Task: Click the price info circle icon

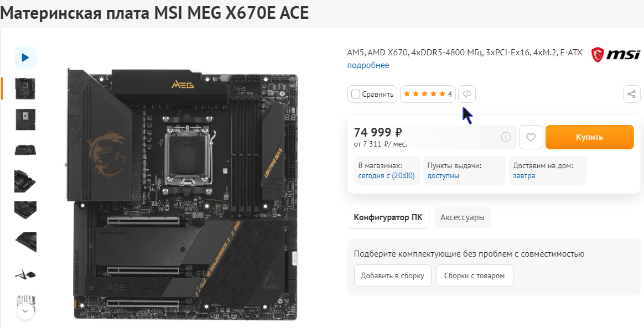Action: tap(506, 137)
